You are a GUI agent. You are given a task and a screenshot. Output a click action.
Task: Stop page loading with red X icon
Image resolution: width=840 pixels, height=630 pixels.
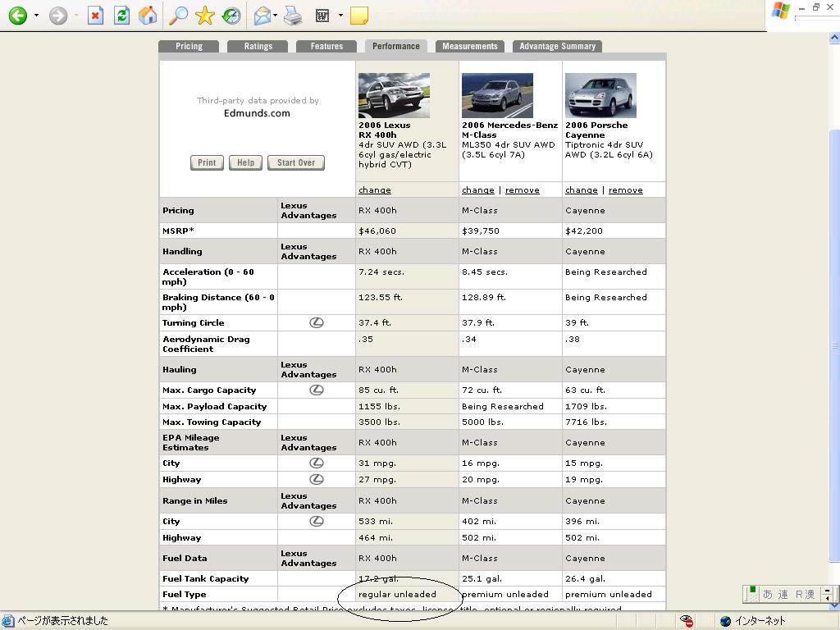95,16
